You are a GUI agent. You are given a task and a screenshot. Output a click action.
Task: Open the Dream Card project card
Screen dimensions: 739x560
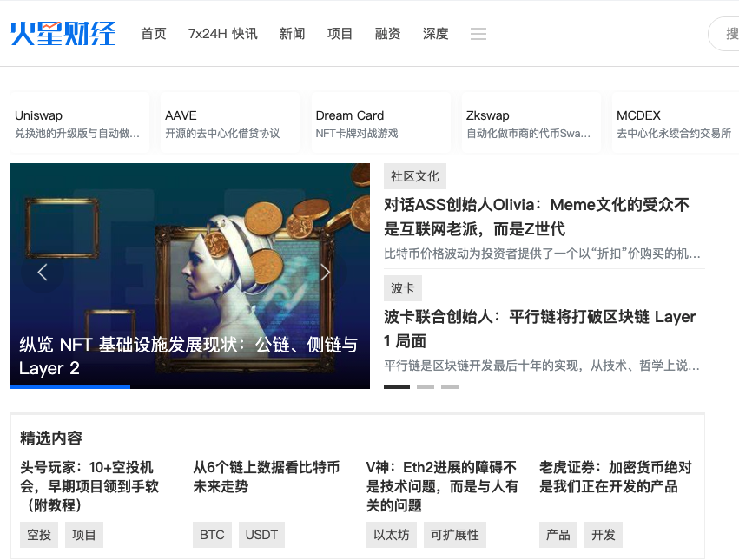380,123
